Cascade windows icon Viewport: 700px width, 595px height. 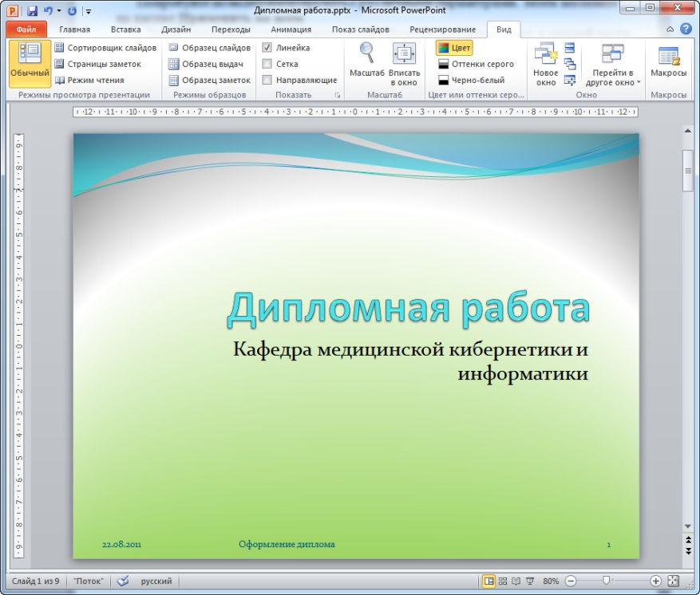(x=570, y=64)
